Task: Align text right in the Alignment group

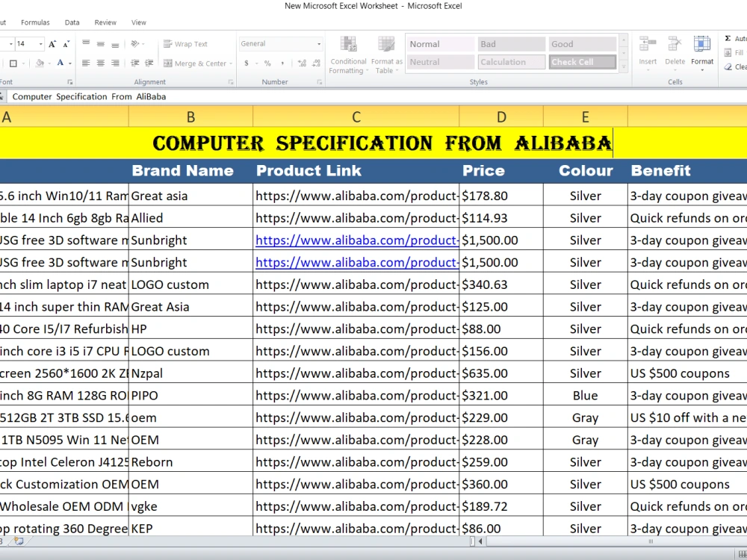Action: point(115,63)
